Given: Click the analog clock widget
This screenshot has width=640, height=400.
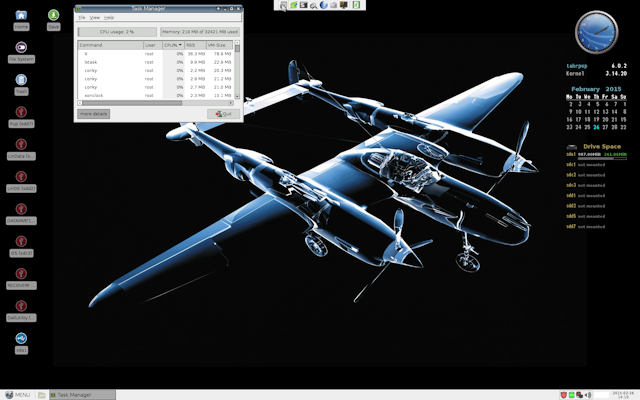Looking at the screenshot, I should 596,32.
